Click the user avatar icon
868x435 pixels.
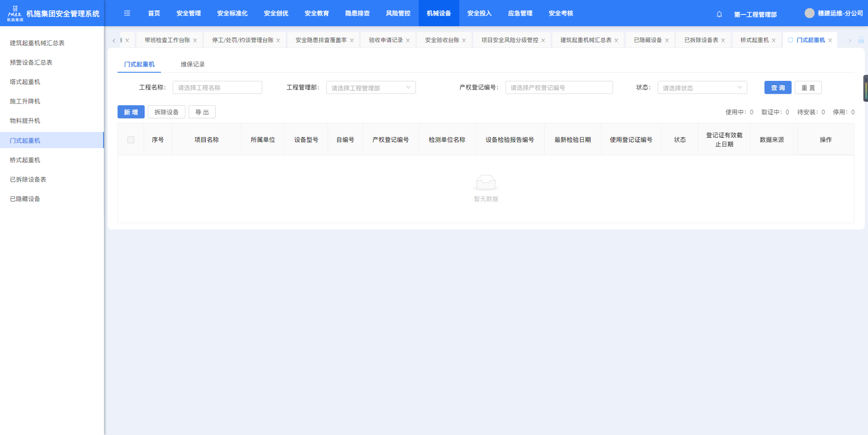[x=809, y=13]
